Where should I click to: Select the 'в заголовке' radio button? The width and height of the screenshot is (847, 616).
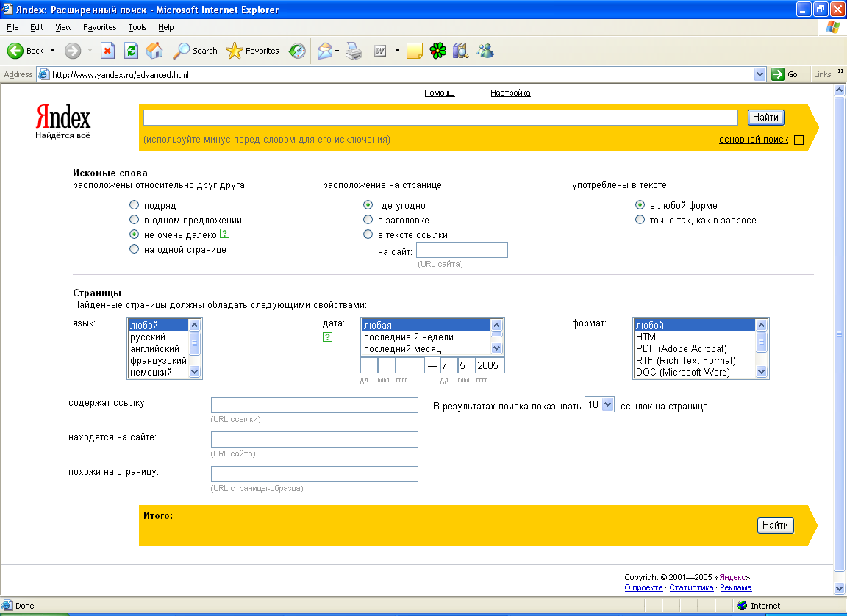pos(368,219)
